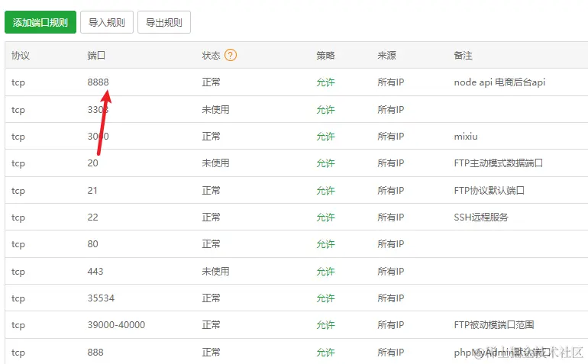Click 允许 in the port 888 row
Viewport: 588px width, 364px height.
point(325,353)
